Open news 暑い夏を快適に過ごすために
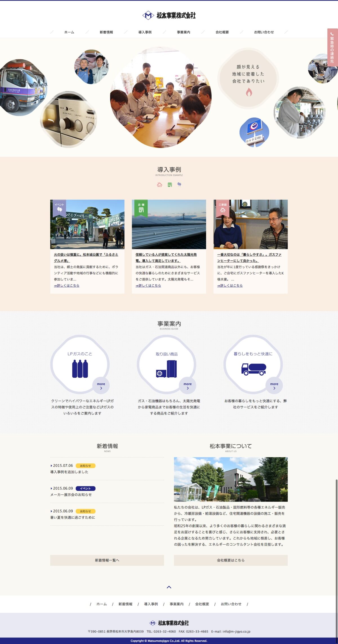The image size is (338, 644). tap(73, 518)
